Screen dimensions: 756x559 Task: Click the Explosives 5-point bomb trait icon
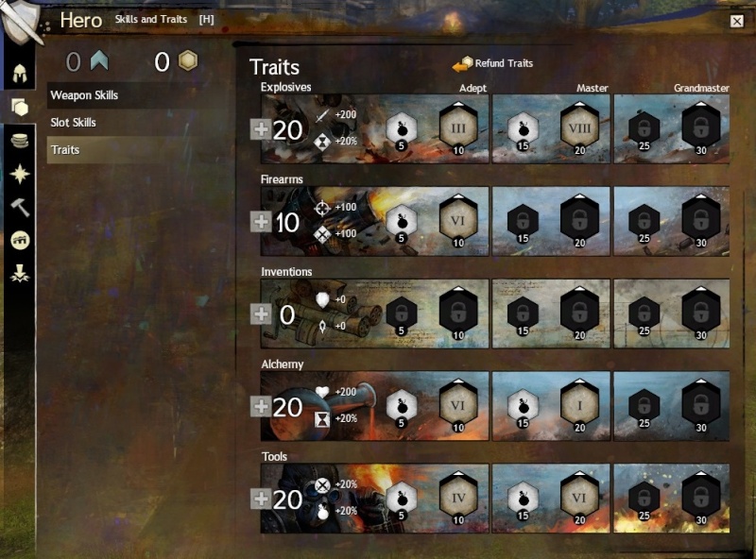(x=401, y=129)
